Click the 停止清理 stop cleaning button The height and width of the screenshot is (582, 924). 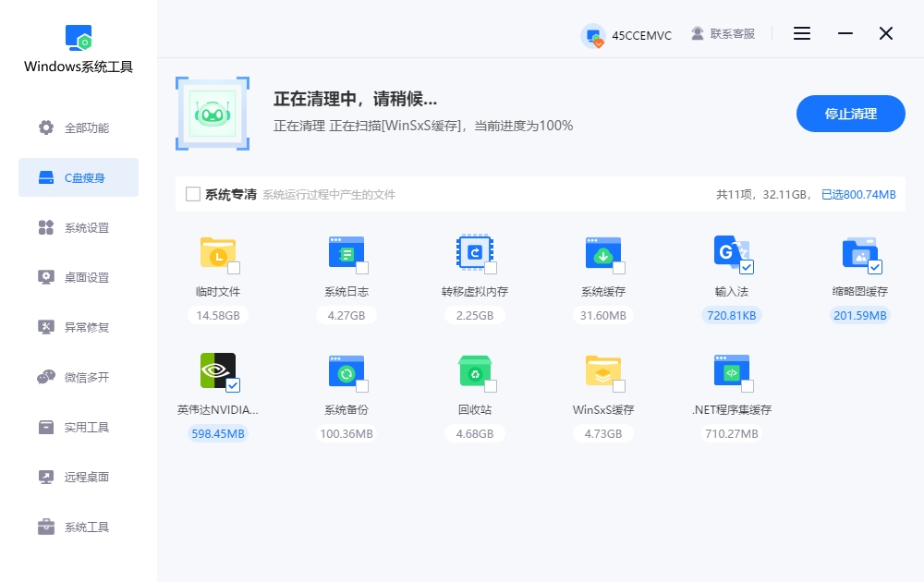coord(850,113)
